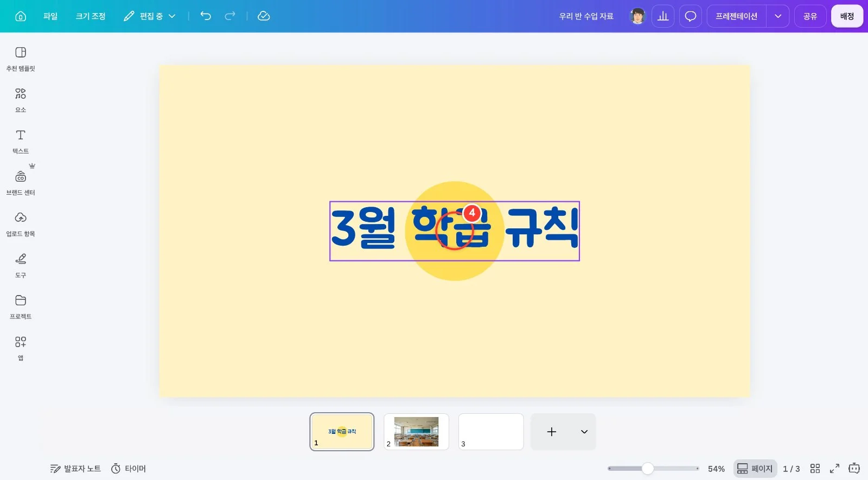Add a new page with plus button

[x=552, y=432]
